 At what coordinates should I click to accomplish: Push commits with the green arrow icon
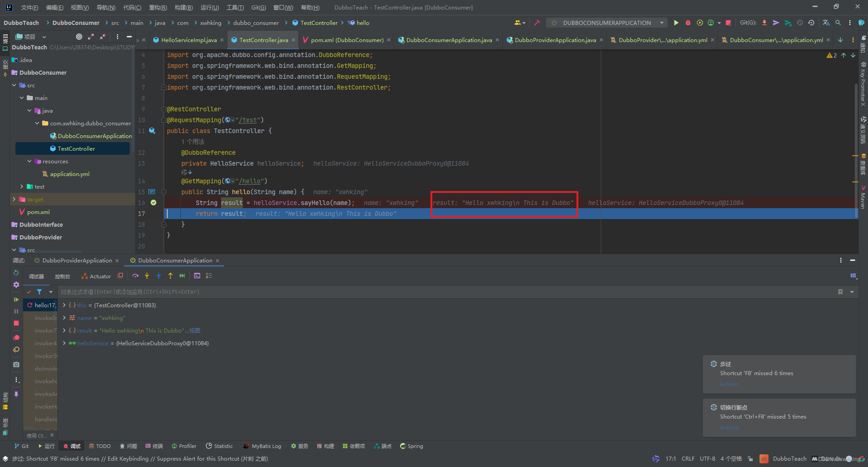click(x=788, y=23)
